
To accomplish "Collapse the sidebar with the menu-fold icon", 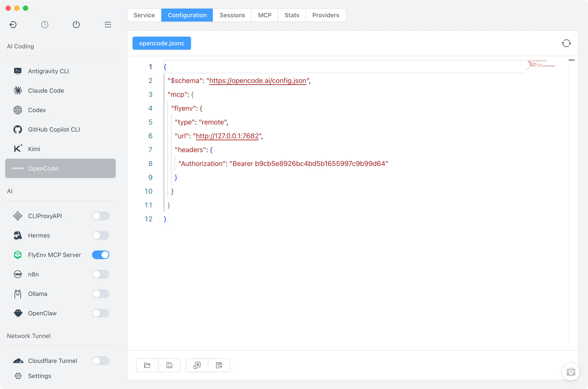I will coord(108,25).
